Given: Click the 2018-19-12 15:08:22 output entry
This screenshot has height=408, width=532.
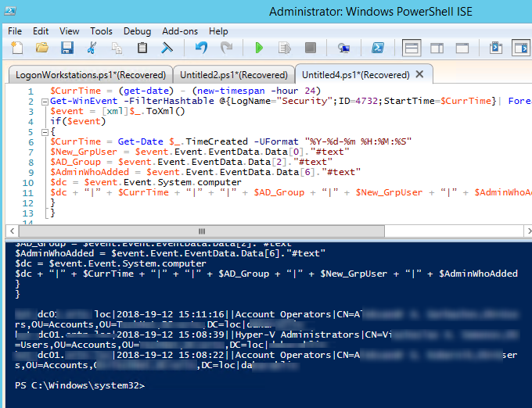Looking at the screenshot, I should (171, 355).
